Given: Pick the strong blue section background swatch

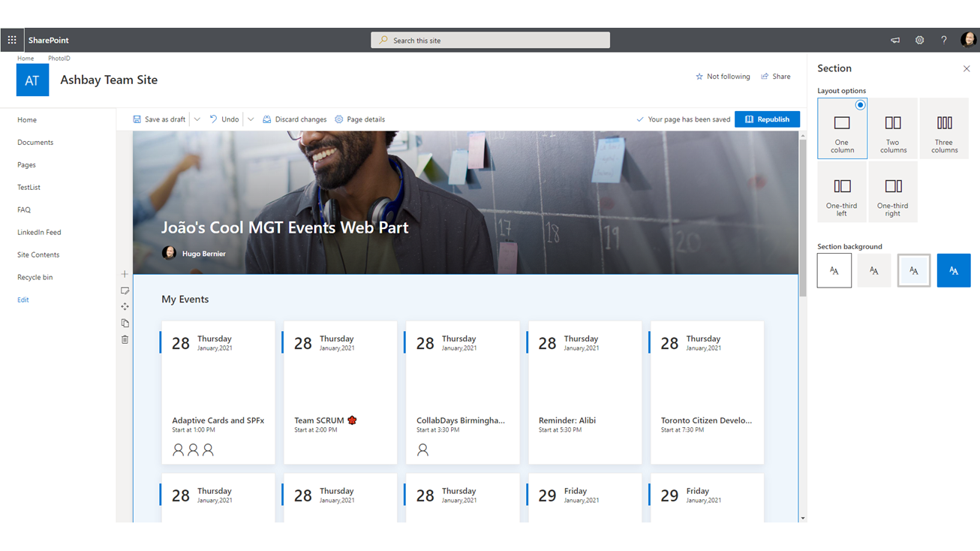Looking at the screenshot, I should pos(953,271).
